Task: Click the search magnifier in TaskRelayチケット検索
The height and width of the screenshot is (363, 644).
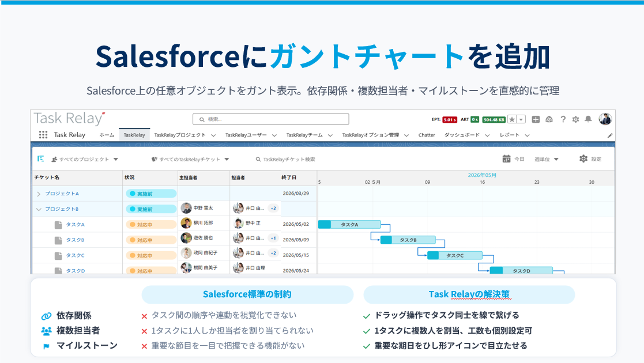Action: 258,160
